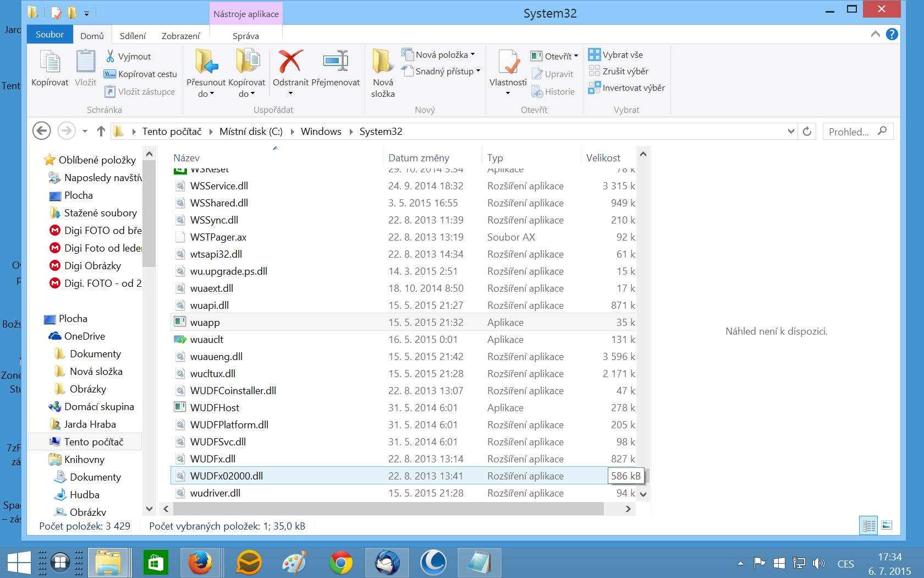
Task: Click Vybrat vše to select all
Action: 615,54
